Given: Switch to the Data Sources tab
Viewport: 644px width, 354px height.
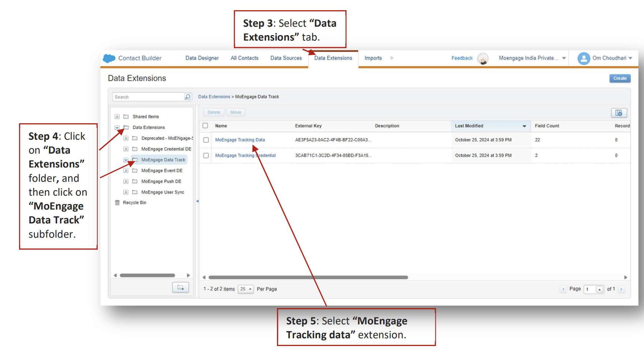Looking at the screenshot, I should tap(286, 58).
